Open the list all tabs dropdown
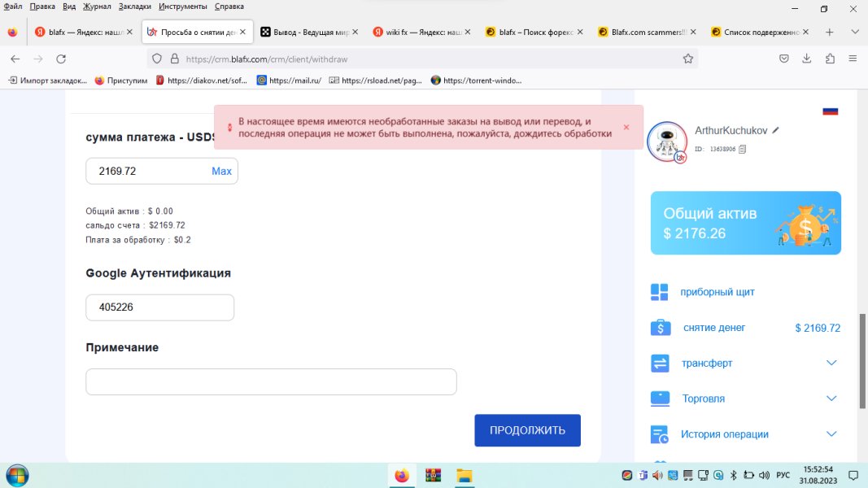This screenshot has height=488, width=868. coord(855,32)
